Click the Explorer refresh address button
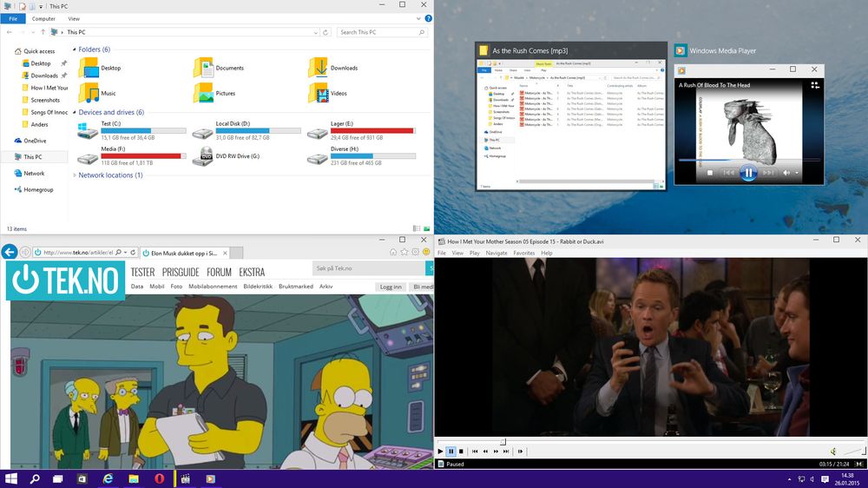868x488 pixels. coord(325,32)
